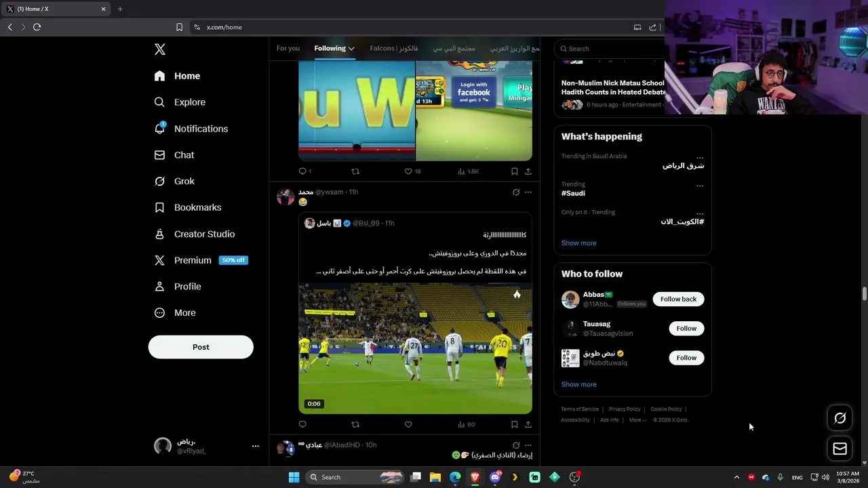Image resolution: width=868 pixels, height=488 pixels.
Task: Open Notifications in the sidebar
Action: click(191, 129)
